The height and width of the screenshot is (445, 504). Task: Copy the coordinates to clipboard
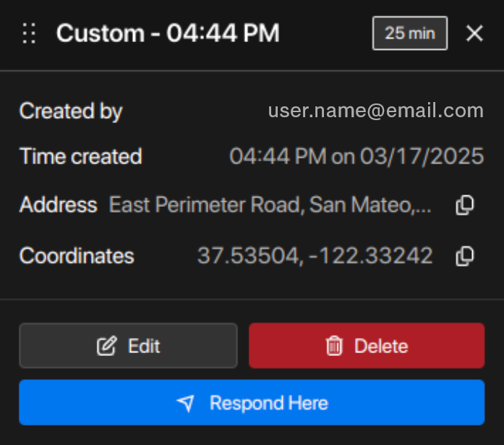tap(465, 256)
